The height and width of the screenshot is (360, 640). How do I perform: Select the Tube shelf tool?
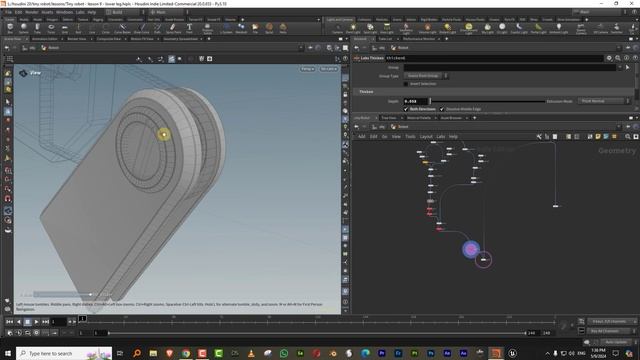(x=37, y=28)
